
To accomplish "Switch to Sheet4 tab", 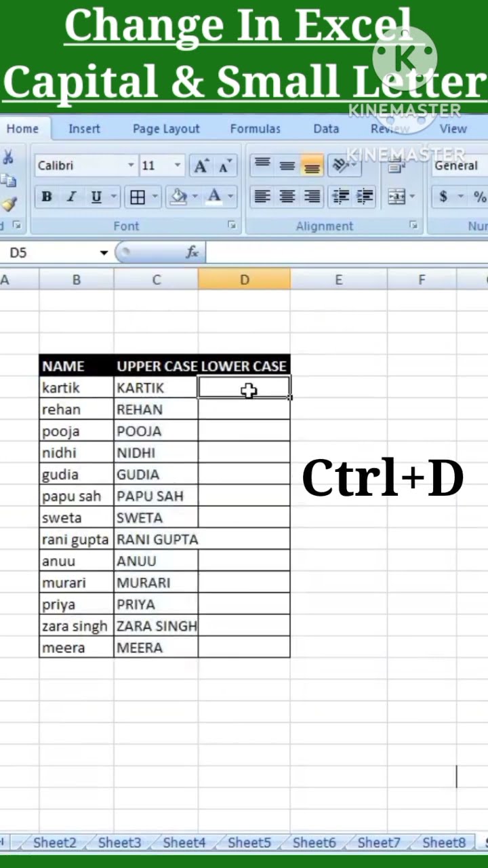I will click(x=184, y=842).
